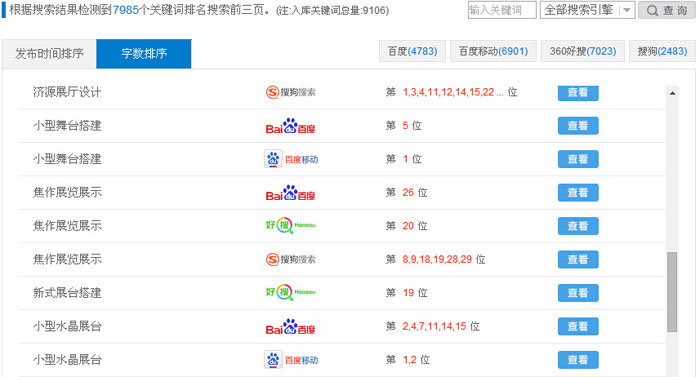Click Baidu Mobile logo in 小型舞台搭建 row
Image resolution: width=700 pixels, height=377 pixels.
click(291, 159)
